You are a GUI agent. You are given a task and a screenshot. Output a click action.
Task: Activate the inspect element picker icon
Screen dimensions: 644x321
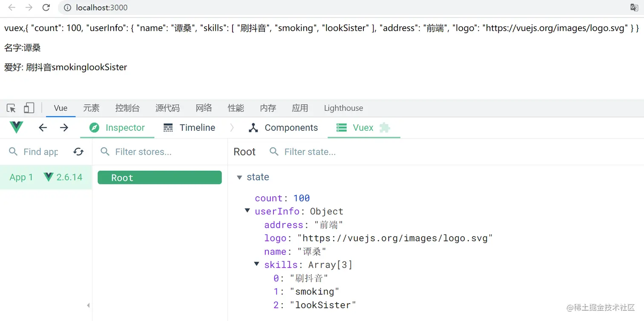[11, 108]
